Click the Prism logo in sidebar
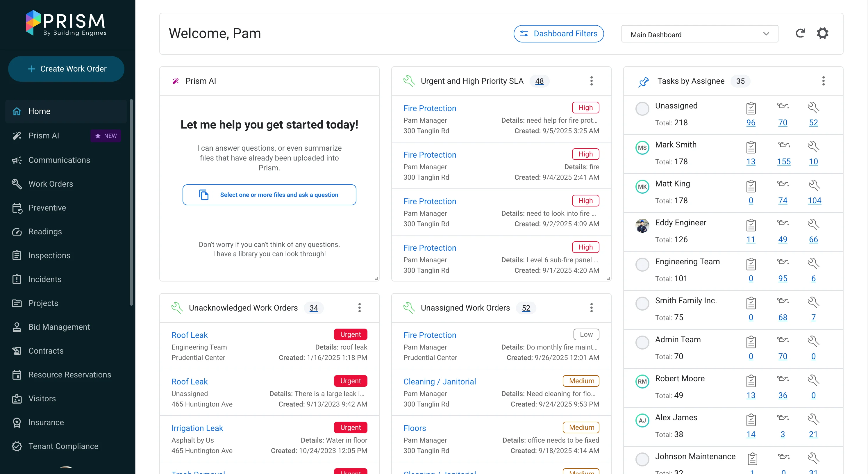This screenshot has height=474, width=868. click(x=66, y=23)
